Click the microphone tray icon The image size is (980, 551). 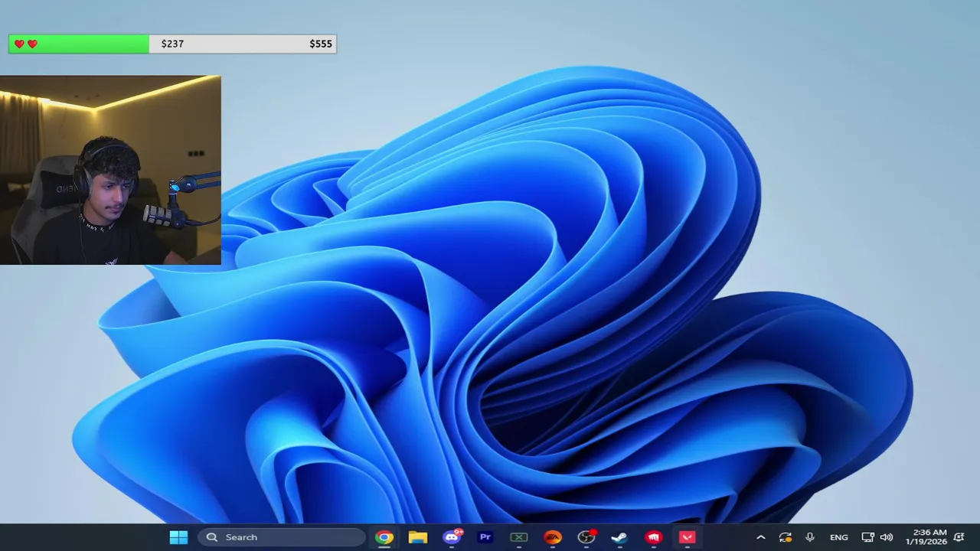(810, 537)
